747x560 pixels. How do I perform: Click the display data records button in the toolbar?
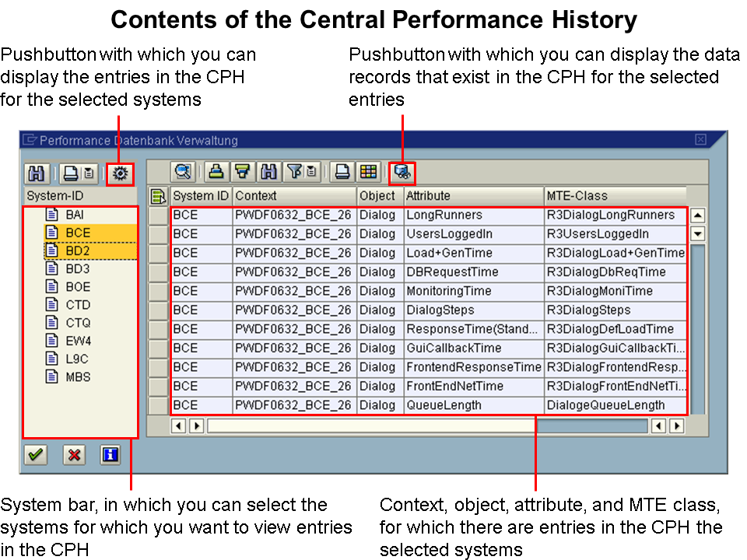click(x=402, y=172)
